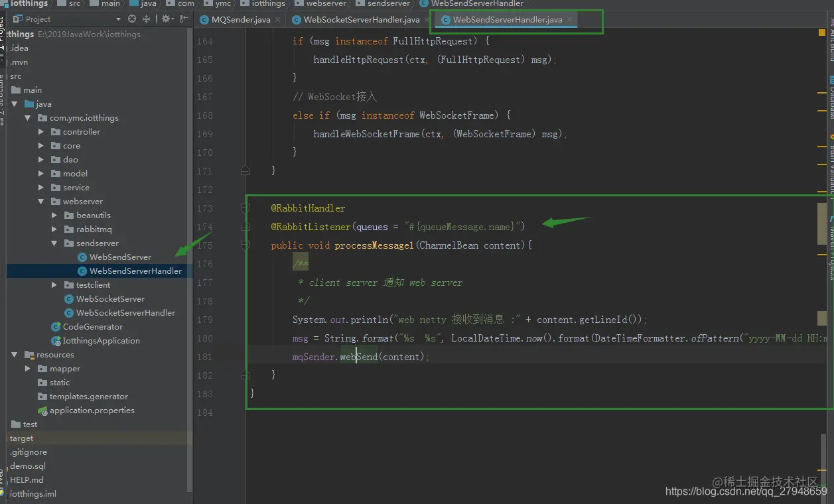Select the CodeGenerator class

coord(93,327)
